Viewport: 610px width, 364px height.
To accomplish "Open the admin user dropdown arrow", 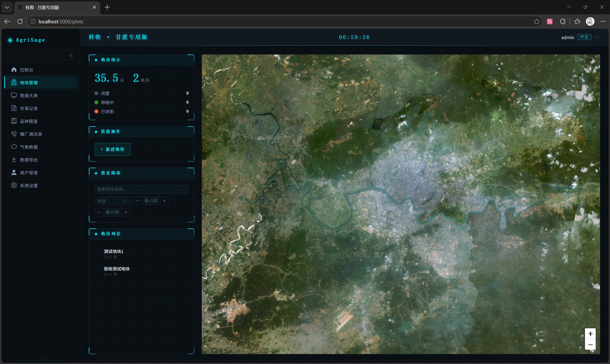I will (598, 37).
